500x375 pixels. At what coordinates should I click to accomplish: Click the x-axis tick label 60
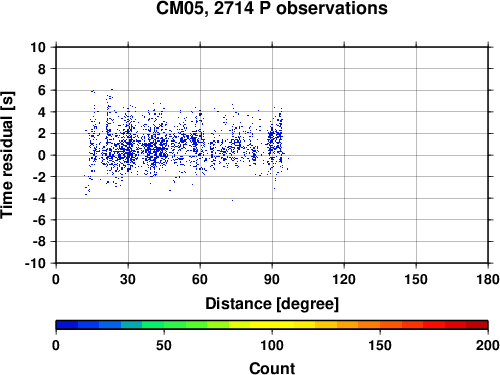pyautogui.click(x=200, y=279)
